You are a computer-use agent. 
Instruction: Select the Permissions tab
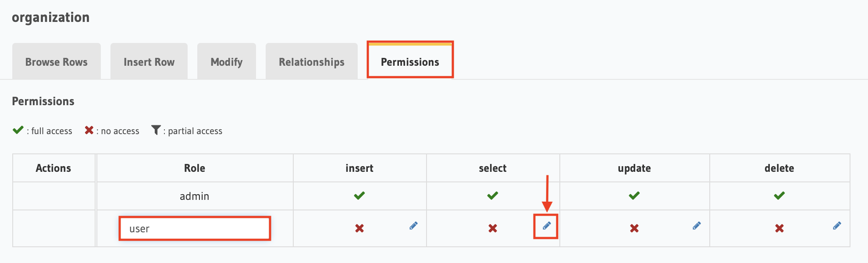(x=410, y=61)
